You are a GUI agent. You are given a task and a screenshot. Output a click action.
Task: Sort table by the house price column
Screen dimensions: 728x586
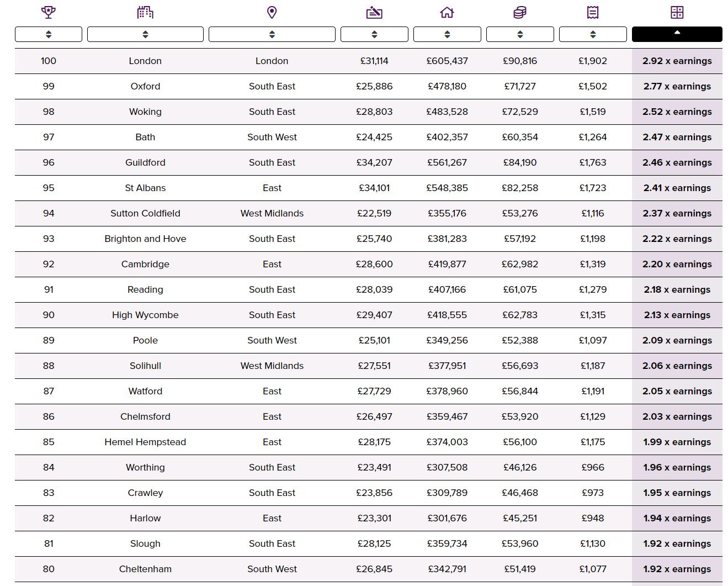[x=447, y=34]
